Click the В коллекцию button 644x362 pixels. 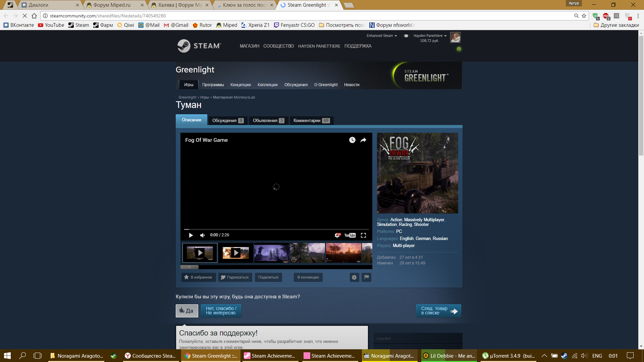(308, 278)
